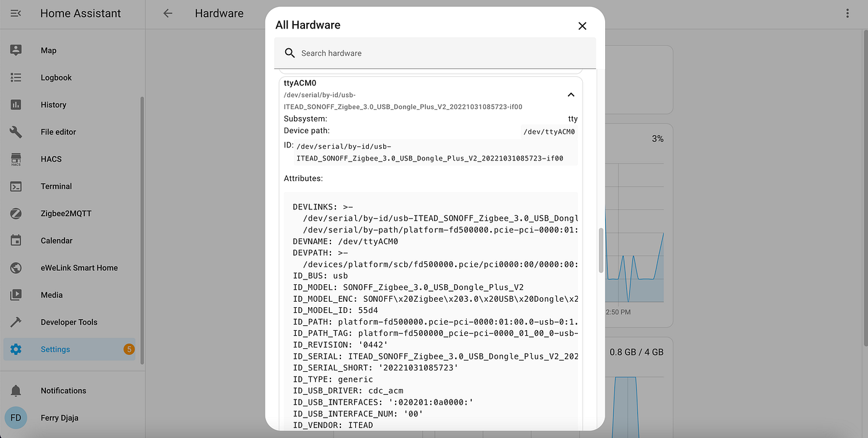Click the Subsystem tty value
The width and height of the screenshot is (868, 438).
point(573,119)
